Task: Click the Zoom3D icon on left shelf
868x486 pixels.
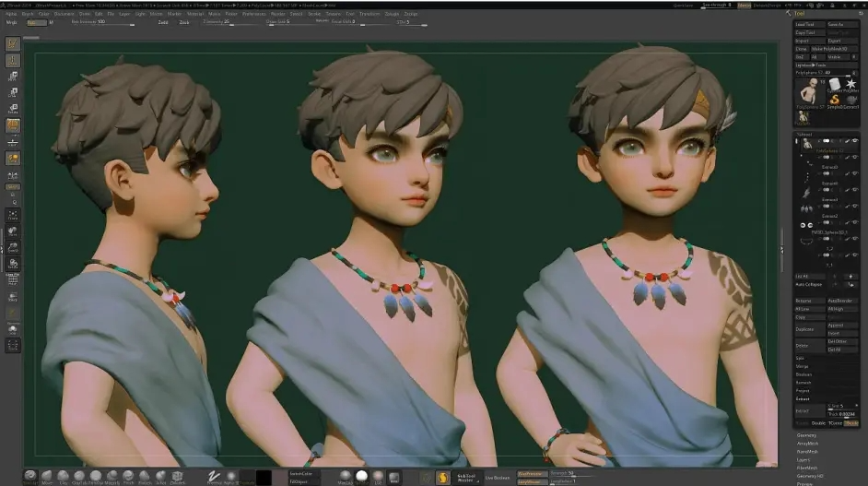Action: 13,246
